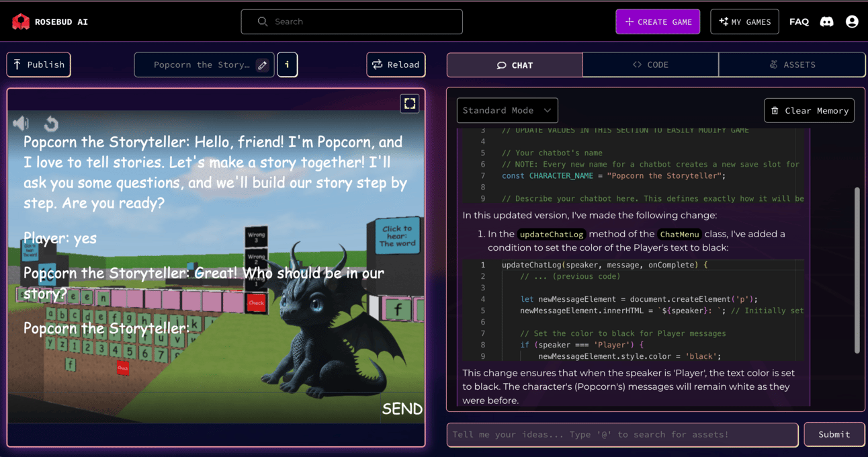
Task: Click the Create Game button
Action: pos(658,22)
